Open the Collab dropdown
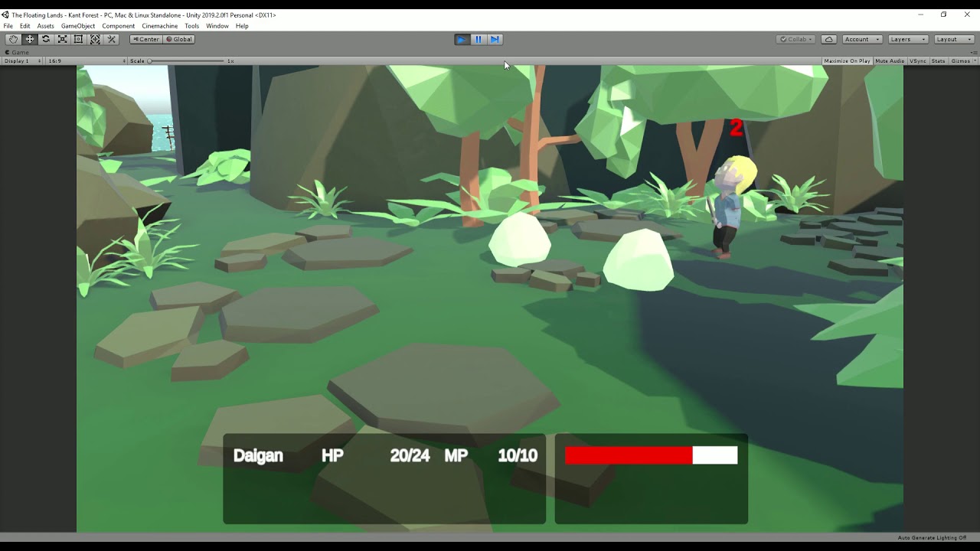Image resolution: width=980 pixels, height=551 pixels. tap(795, 39)
